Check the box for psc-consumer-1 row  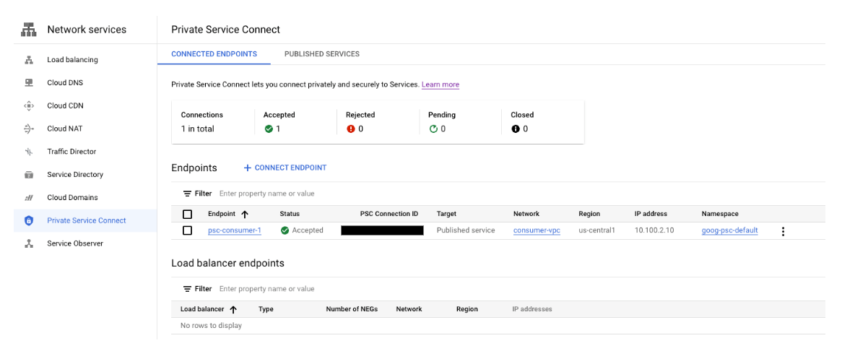click(188, 230)
